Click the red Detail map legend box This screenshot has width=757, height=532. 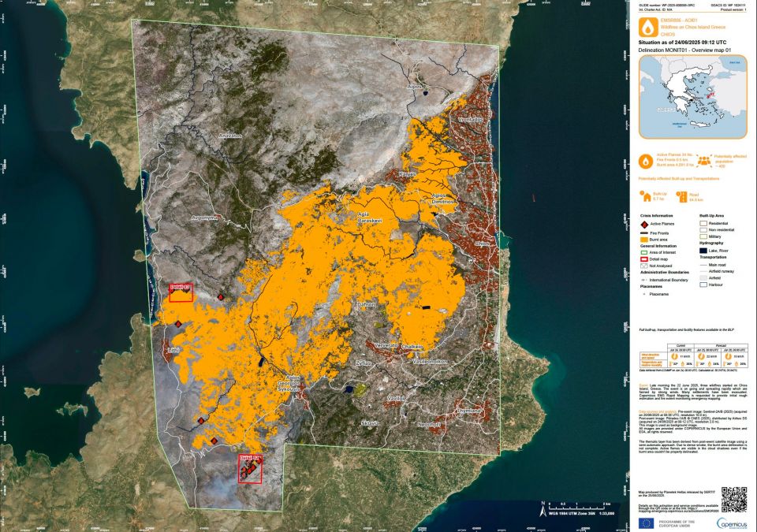[644, 259]
